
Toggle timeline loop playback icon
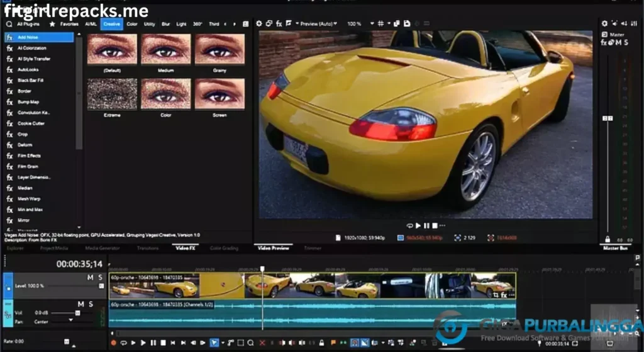[x=124, y=343]
